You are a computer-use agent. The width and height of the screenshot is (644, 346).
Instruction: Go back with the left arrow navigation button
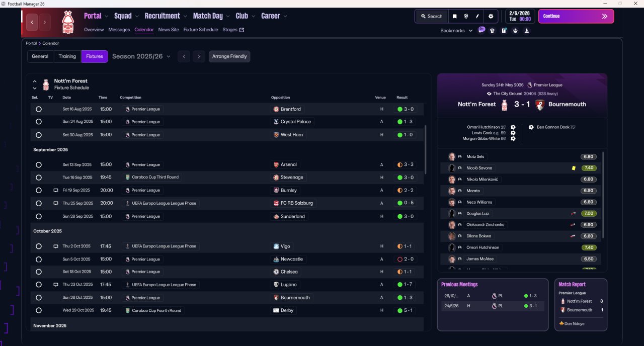coord(32,22)
